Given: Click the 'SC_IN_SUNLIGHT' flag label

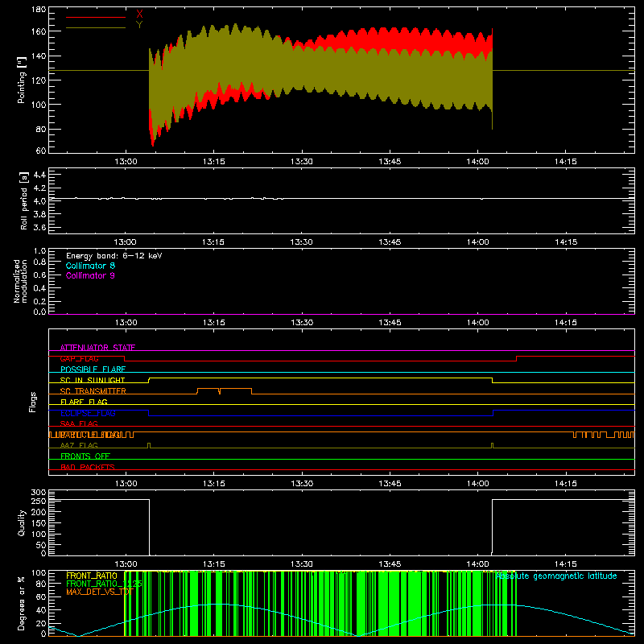Looking at the screenshot, I should coord(93,380).
